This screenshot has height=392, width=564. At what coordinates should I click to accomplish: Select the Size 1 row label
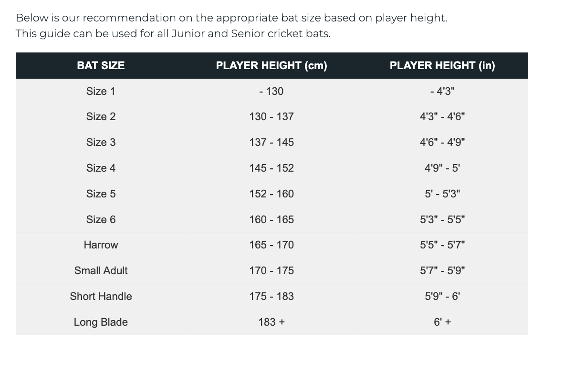click(101, 91)
